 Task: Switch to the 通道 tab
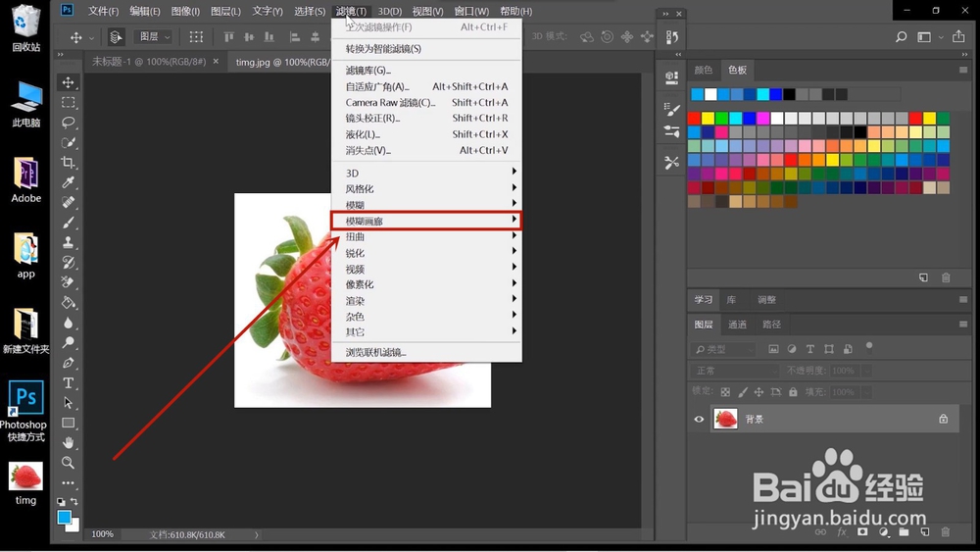pyautogui.click(x=737, y=325)
